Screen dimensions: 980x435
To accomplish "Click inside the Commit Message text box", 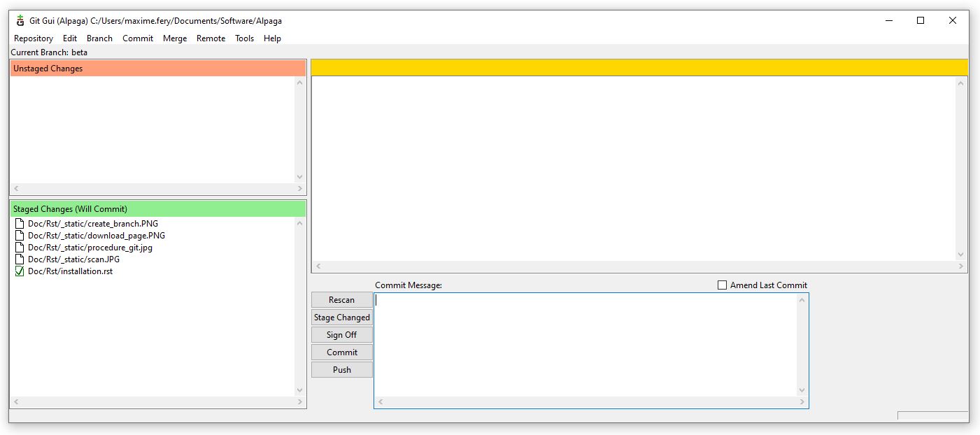I will tap(585, 345).
